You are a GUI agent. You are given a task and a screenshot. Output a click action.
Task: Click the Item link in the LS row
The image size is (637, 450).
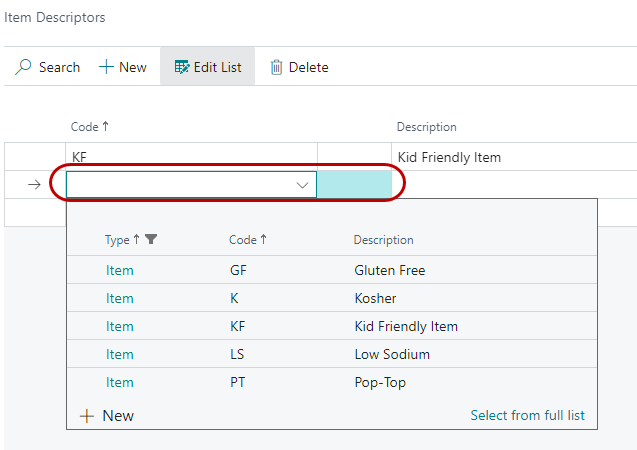(119, 354)
